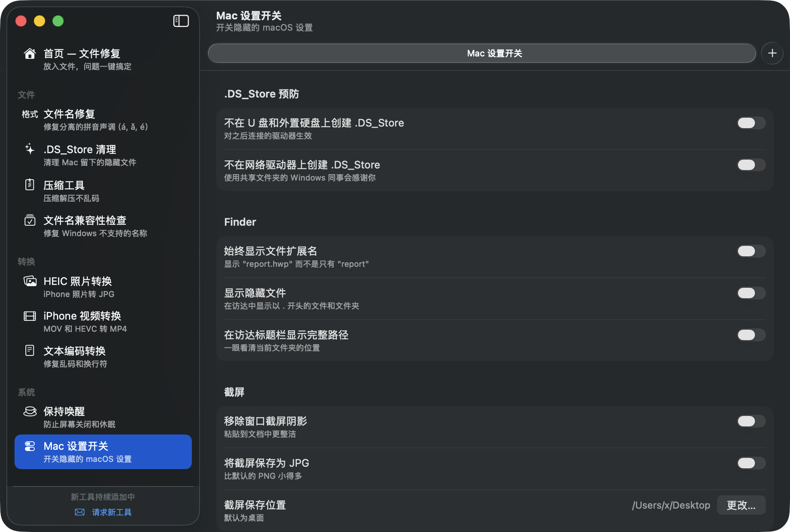Open HEIC 照片转换 in sidebar
This screenshot has width=790, height=532.
[103, 287]
